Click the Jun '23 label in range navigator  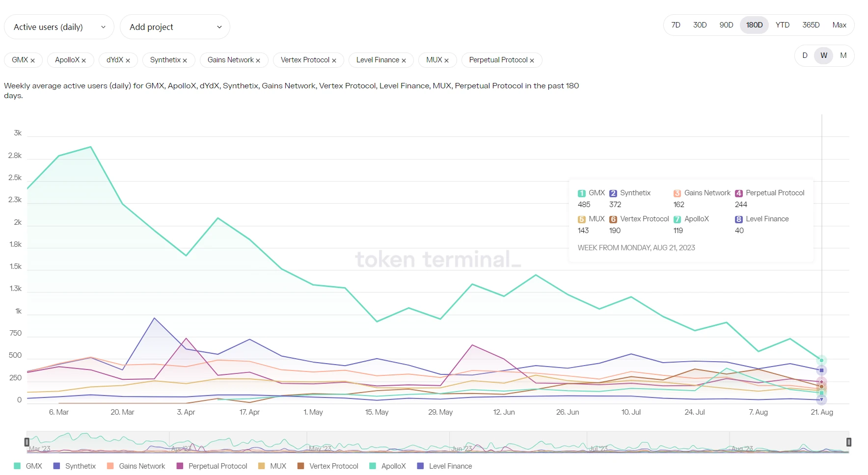click(x=461, y=449)
